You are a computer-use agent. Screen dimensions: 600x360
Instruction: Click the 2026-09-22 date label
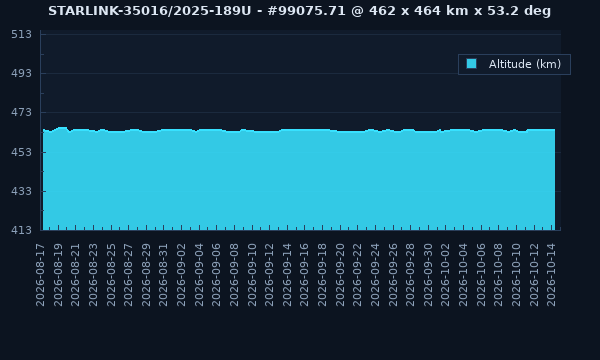[357, 275]
